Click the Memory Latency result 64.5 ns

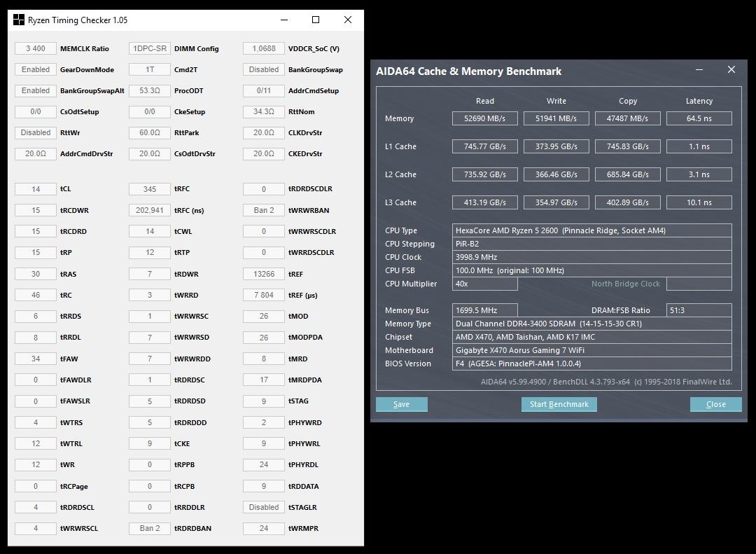click(x=699, y=118)
